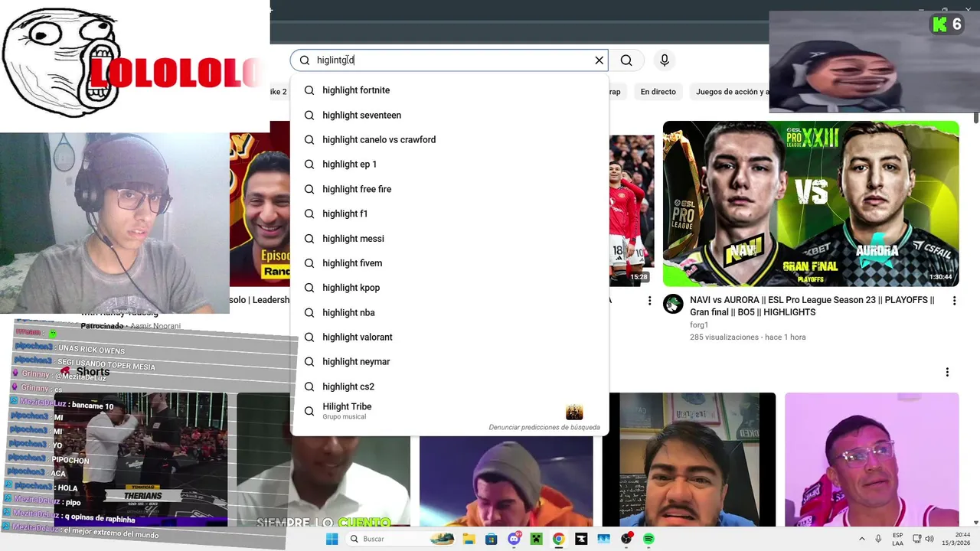The width and height of the screenshot is (980, 551).
Task: Open Discord from the taskbar
Action: tap(514, 539)
